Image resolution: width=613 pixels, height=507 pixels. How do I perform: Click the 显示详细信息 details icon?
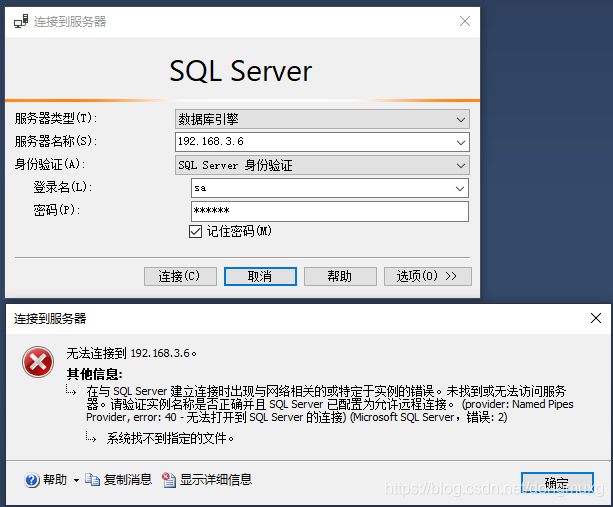169,480
